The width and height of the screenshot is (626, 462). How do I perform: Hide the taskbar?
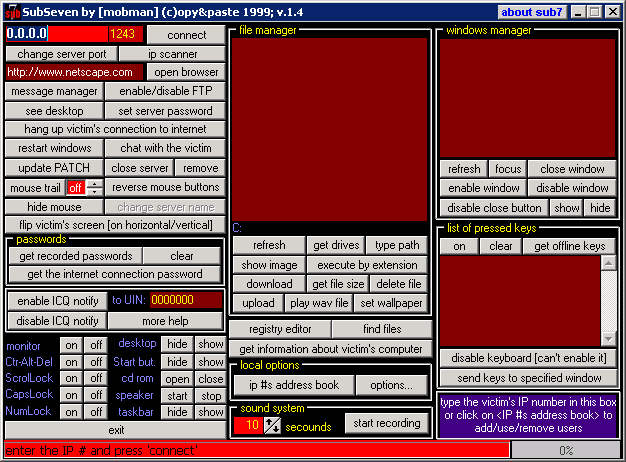point(177,412)
